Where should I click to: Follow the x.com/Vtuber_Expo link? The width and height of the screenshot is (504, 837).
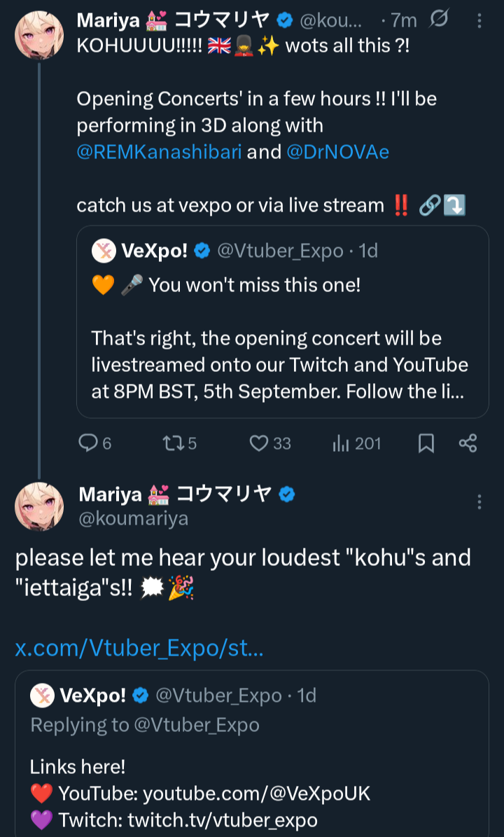click(139, 648)
